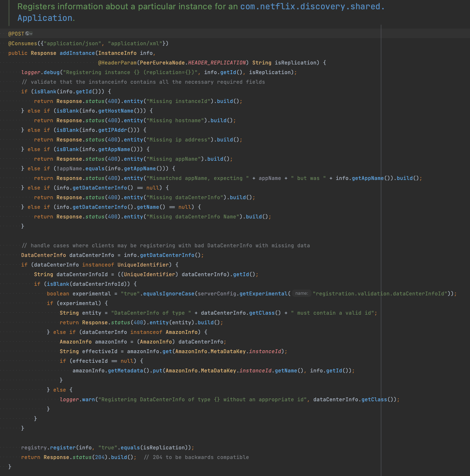
Task: Select the "application/json" string literal
Action: (73, 43)
